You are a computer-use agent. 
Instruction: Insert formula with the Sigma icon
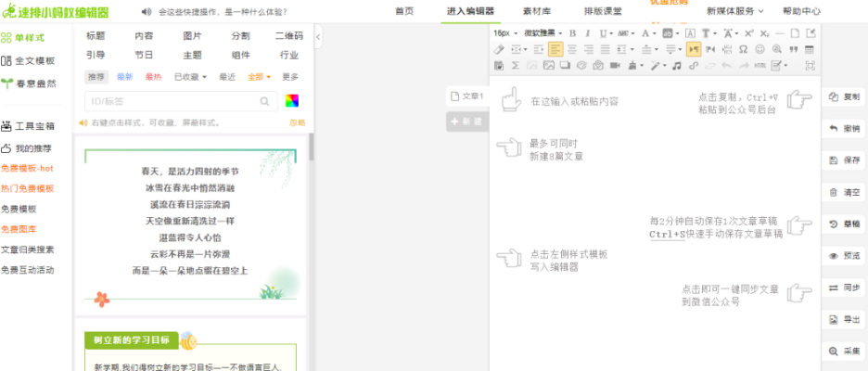[516, 65]
